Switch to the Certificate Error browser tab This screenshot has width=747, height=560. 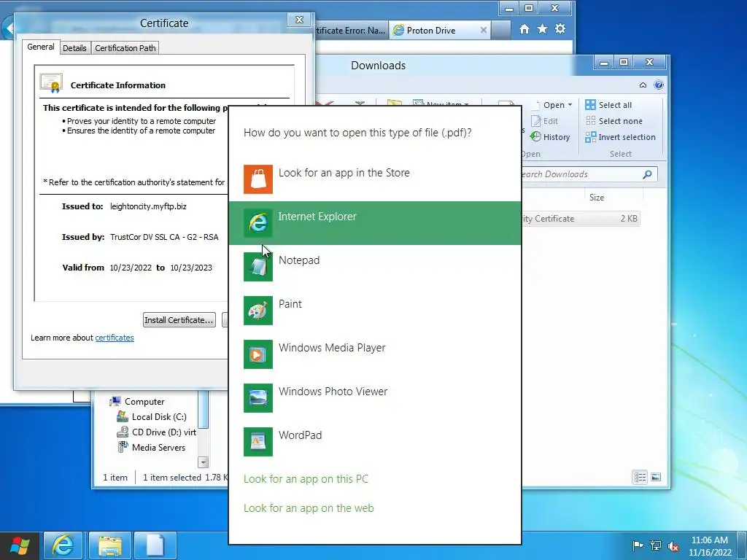tap(351, 31)
